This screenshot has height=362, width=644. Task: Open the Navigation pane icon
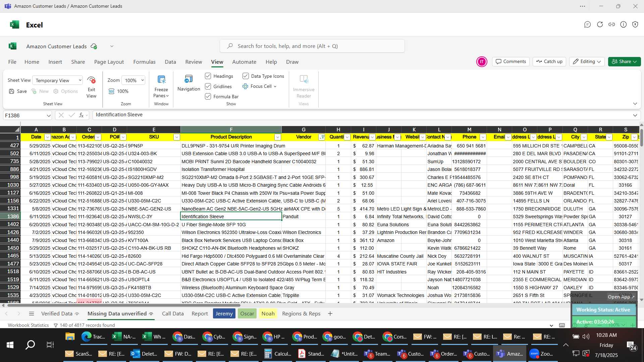pyautogui.click(x=189, y=79)
